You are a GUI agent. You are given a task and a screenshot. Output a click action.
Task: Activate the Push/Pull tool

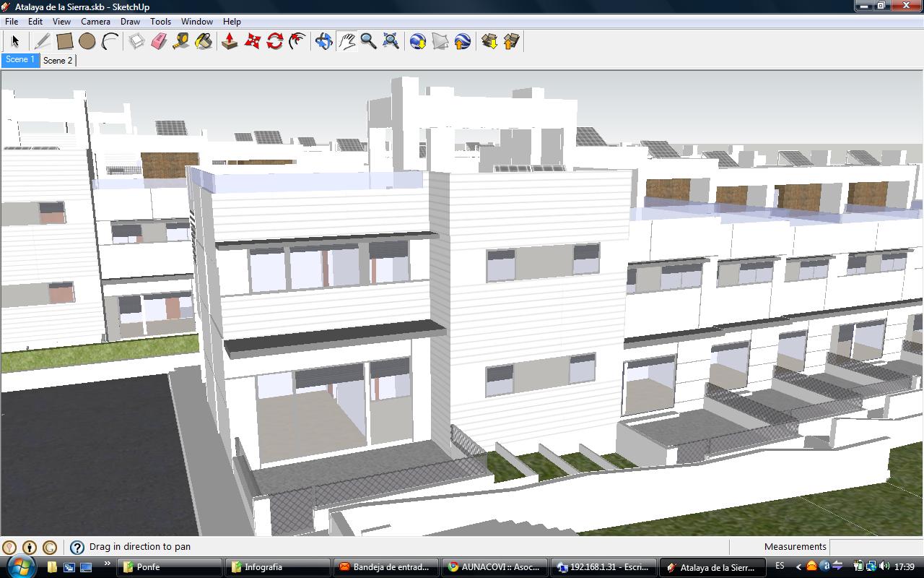coord(230,41)
